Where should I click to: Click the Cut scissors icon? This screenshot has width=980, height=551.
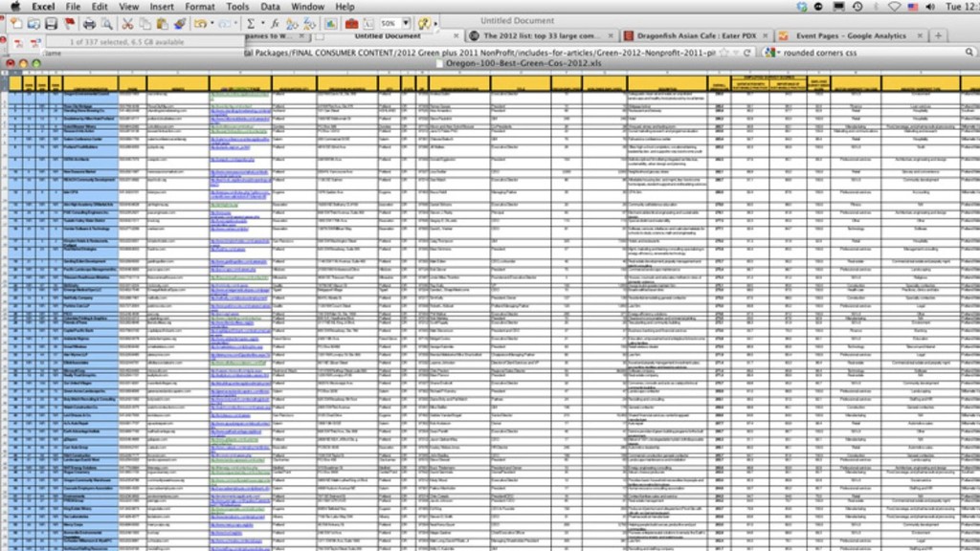coord(127,24)
